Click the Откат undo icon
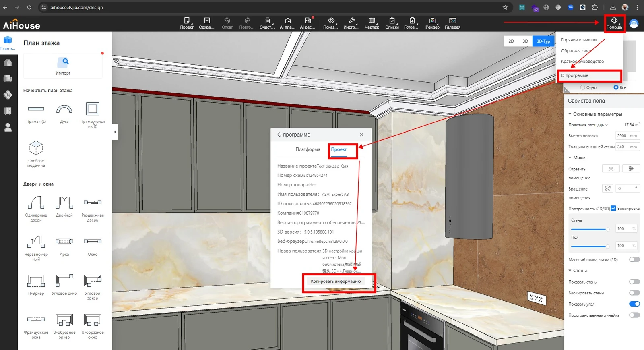 pyautogui.click(x=227, y=21)
